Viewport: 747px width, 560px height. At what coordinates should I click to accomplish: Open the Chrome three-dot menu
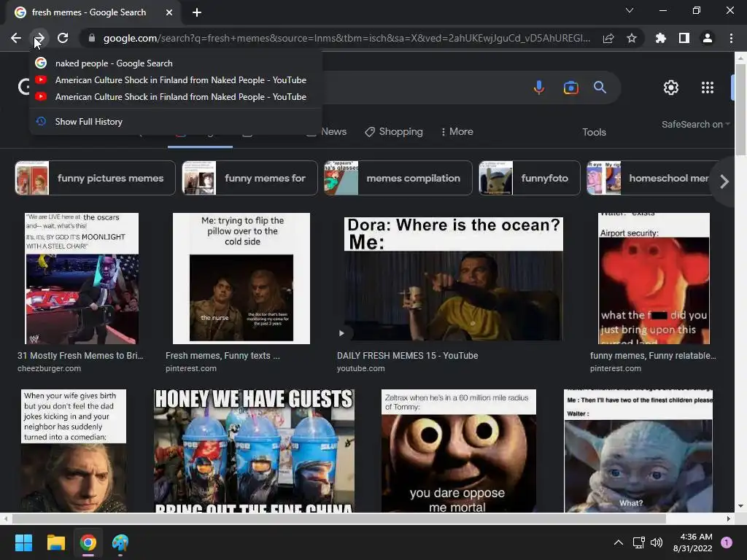point(731,38)
